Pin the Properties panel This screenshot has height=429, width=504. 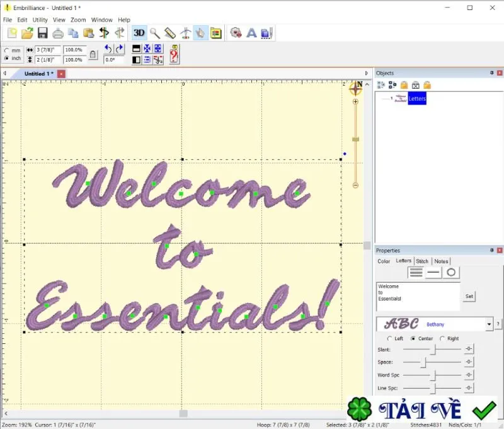491,250
